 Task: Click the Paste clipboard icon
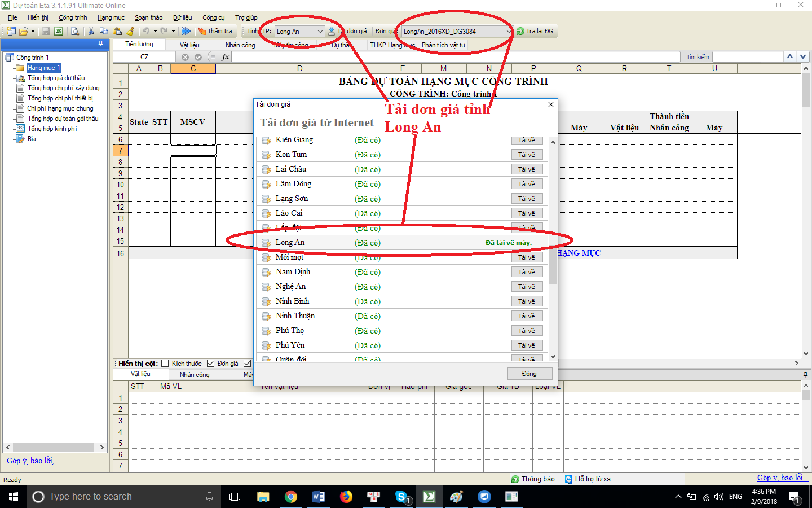pyautogui.click(x=117, y=32)
